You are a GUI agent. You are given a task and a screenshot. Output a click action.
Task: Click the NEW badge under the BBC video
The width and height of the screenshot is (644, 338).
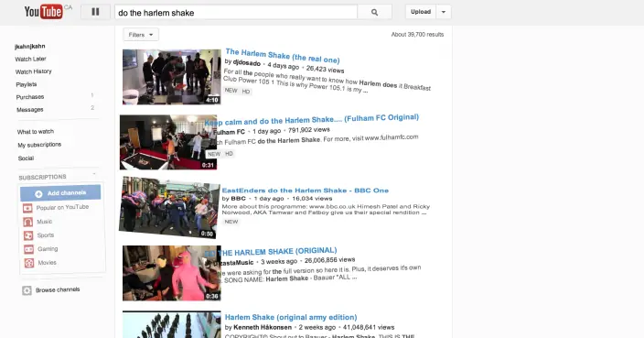click(x=231, y=222)
